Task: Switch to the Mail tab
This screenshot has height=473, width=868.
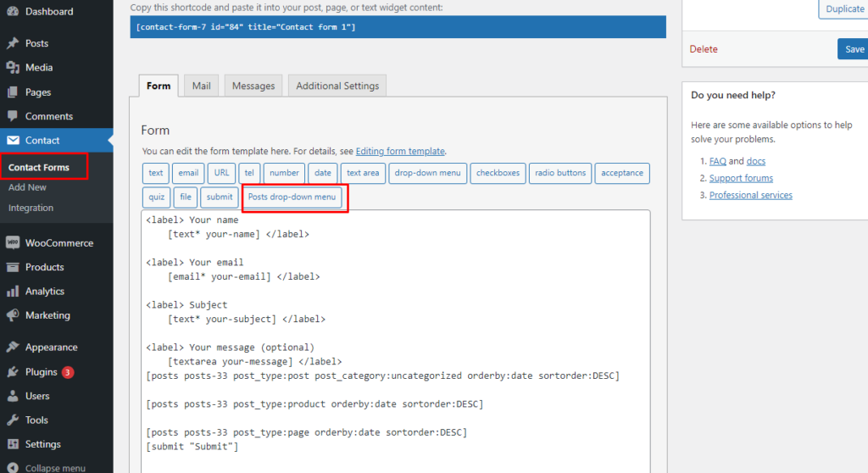Action: coord(202,86)
